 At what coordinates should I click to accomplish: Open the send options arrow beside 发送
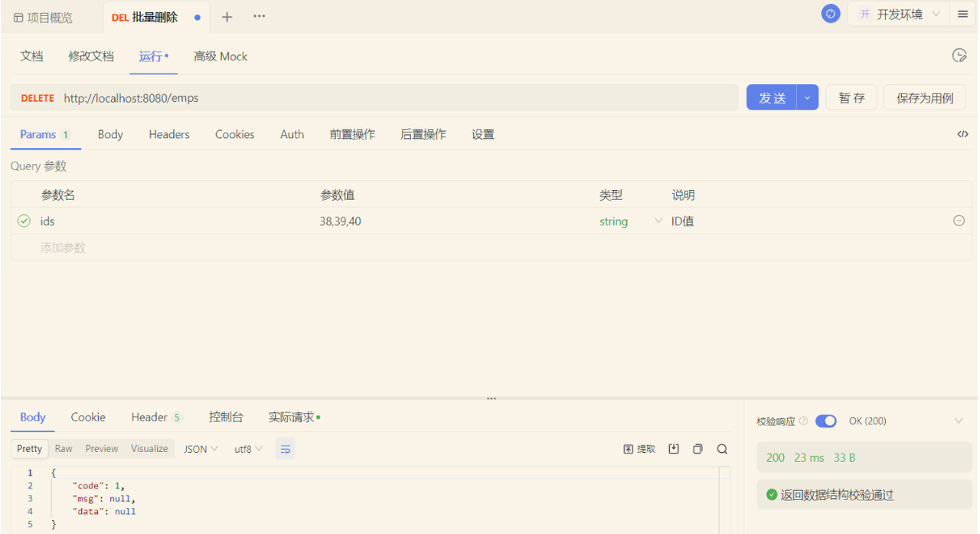[x=806, y=97]
